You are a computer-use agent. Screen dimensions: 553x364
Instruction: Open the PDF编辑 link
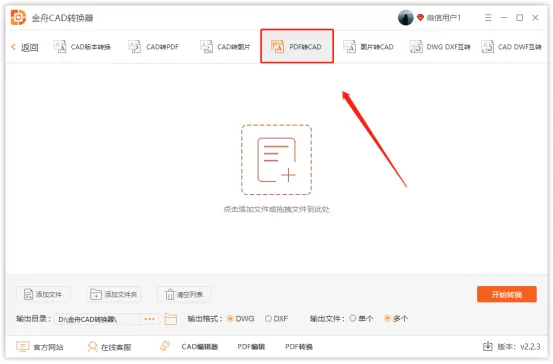click(251, 347)
